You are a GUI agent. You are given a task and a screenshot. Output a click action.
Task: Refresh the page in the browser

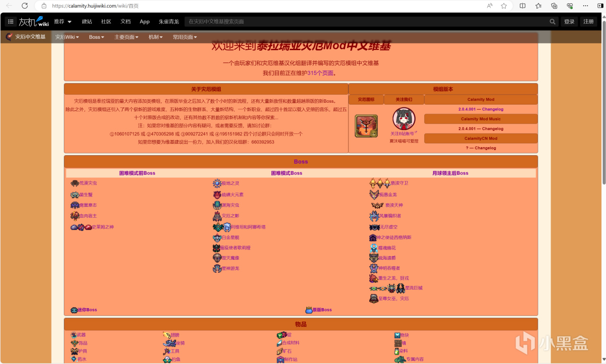pyautogui.click(x=24, y=6)
